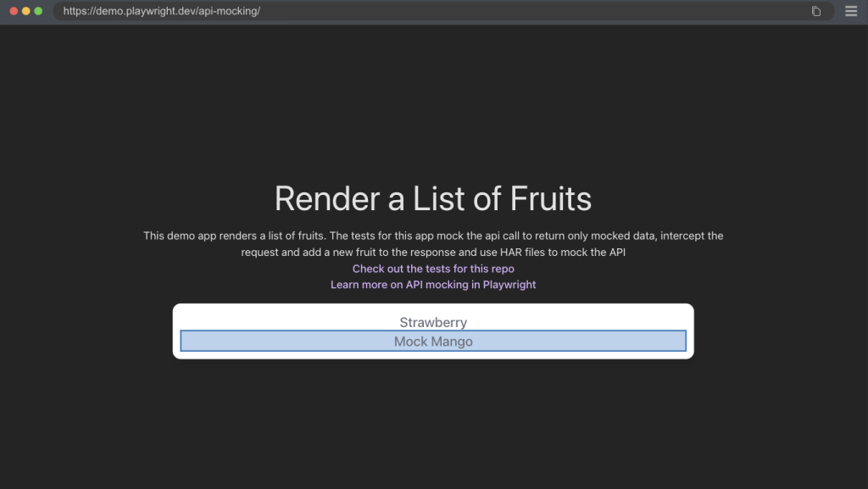Select the highlighted Mock Mango item
The image size is (868, 489).
(x=433, y=341)
